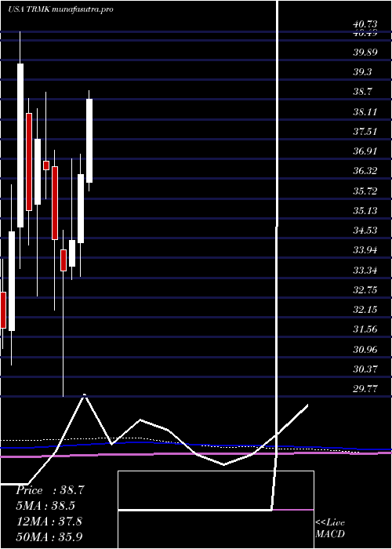The image size is (392, 549).
Task: Click the tallest white candlestick body
Action: 20,145
